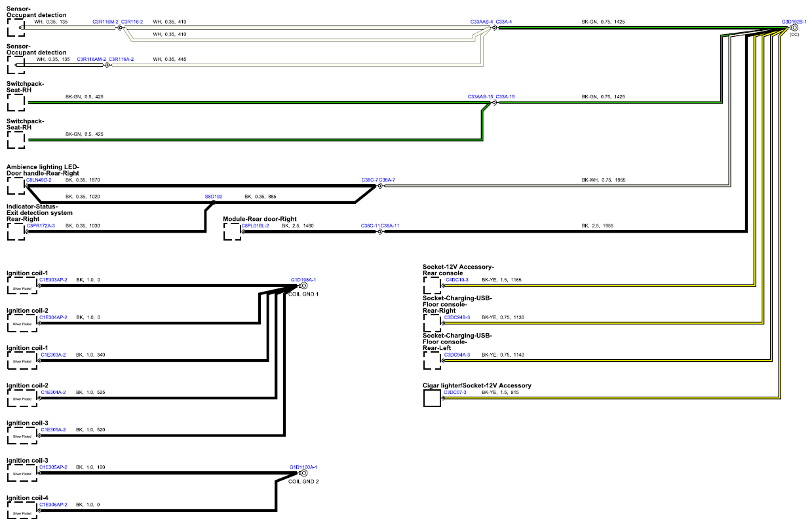
Task: Click the splice dot under S8D192
Action: [x=214, y=203]
